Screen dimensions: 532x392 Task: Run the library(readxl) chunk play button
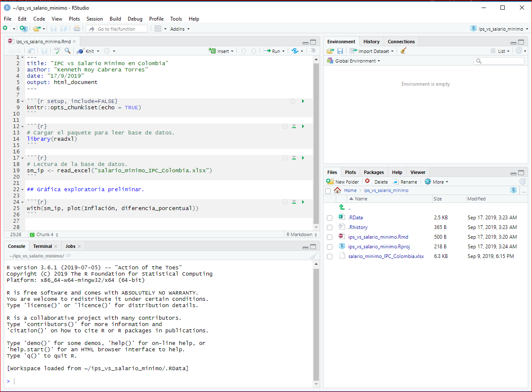click(x=303, y=126)
